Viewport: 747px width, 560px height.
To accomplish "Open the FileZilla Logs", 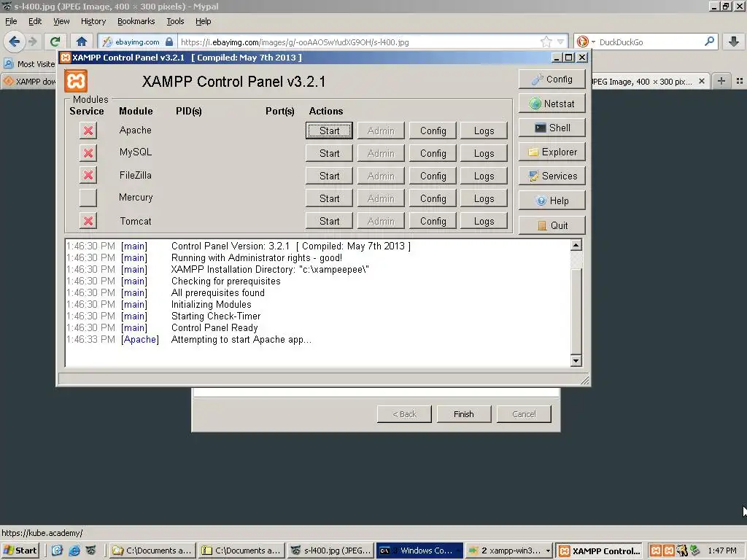I will coord(484,176).
